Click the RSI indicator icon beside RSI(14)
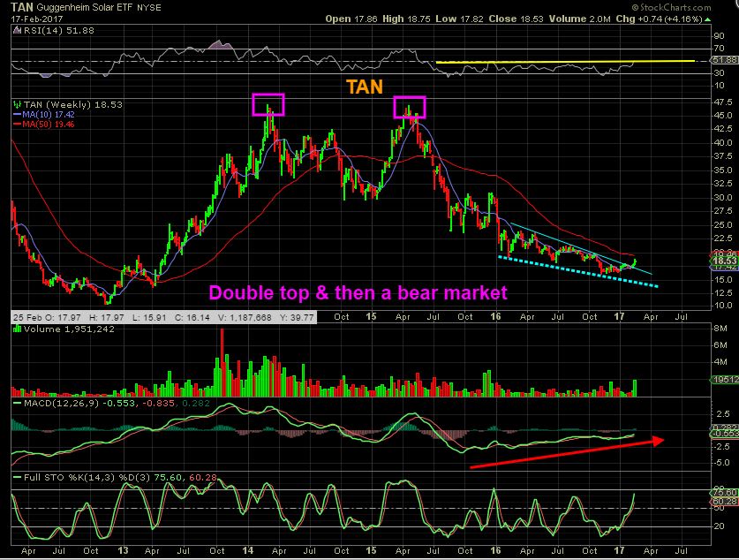This screenshot has height=560, width=739. pyautogui.click(x=17, y=31)
